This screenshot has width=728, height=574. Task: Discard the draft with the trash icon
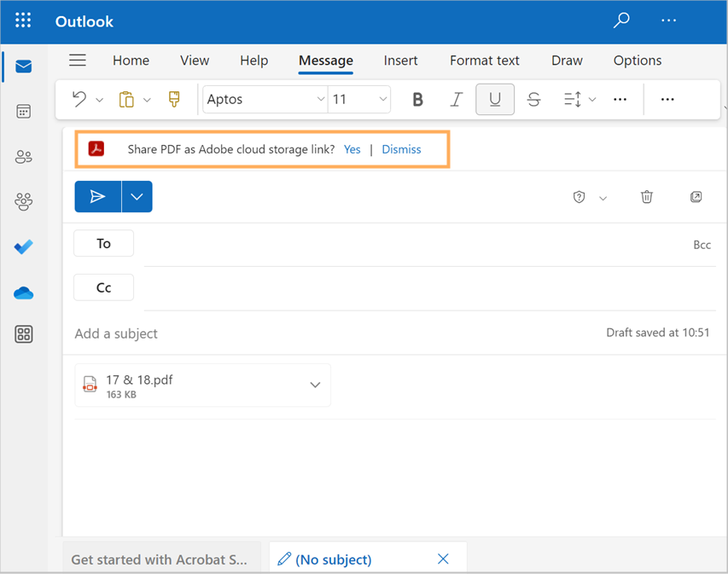pos(646,197)
